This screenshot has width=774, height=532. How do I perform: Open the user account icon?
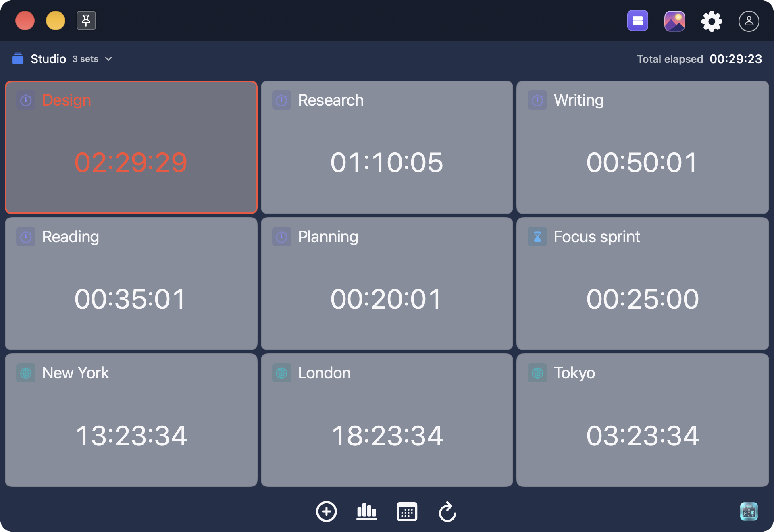click(749, 21)
